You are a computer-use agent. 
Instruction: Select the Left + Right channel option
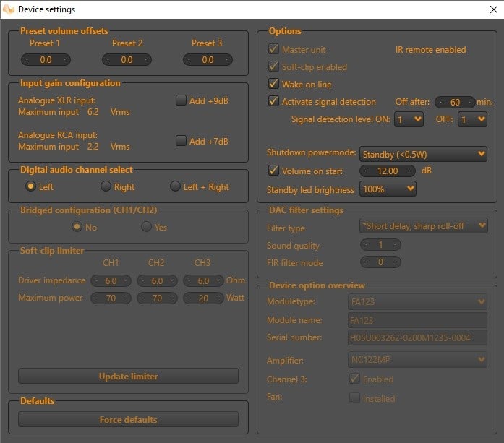pyautogui.click(x=175, y=186)
